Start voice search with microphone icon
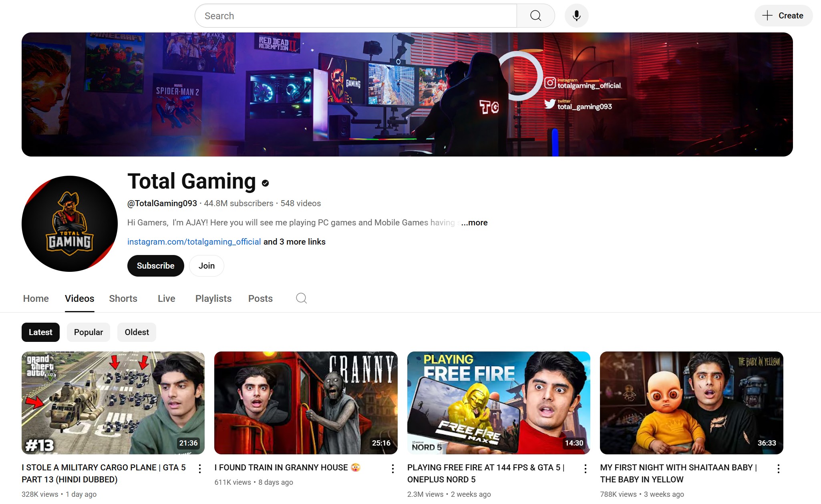This screenshot has width=821, height=504. point(576,16)
